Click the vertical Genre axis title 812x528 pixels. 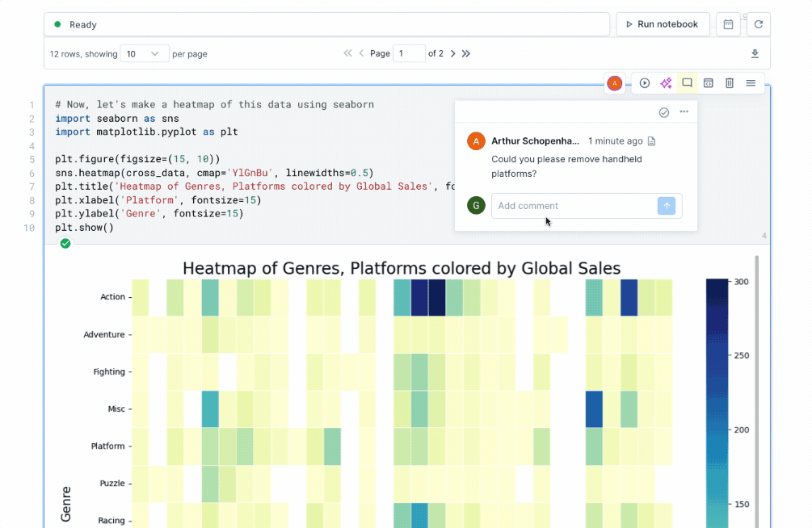point(65,504)
